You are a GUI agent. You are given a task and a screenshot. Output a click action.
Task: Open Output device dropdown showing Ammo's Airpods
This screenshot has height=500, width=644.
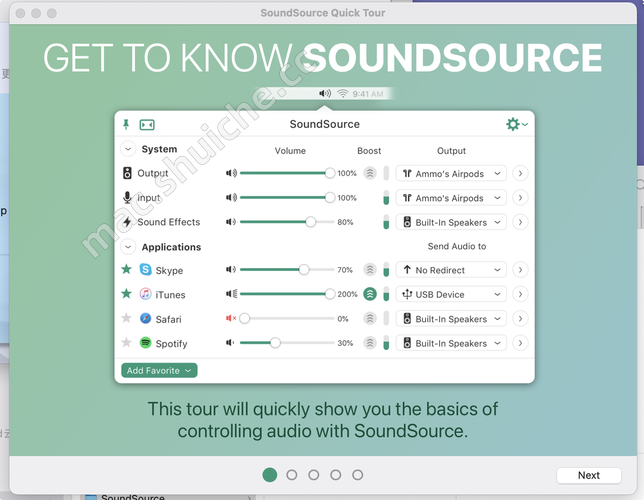(451, 173)
